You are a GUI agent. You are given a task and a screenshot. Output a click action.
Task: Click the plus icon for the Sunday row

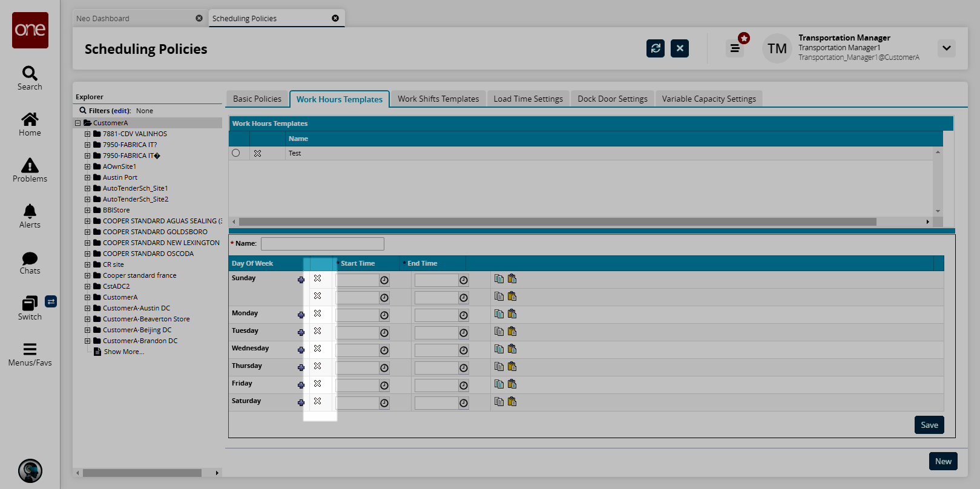coord(301,280)
